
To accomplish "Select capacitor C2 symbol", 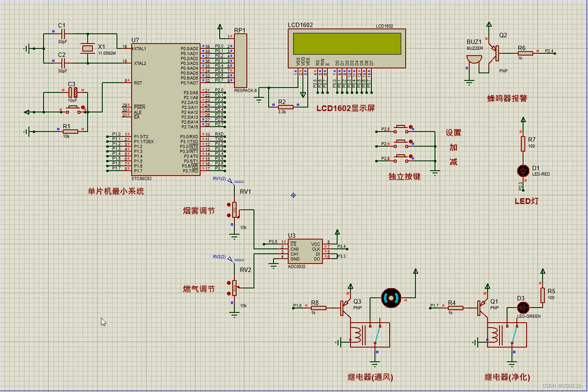I will (x=62, y=63).
